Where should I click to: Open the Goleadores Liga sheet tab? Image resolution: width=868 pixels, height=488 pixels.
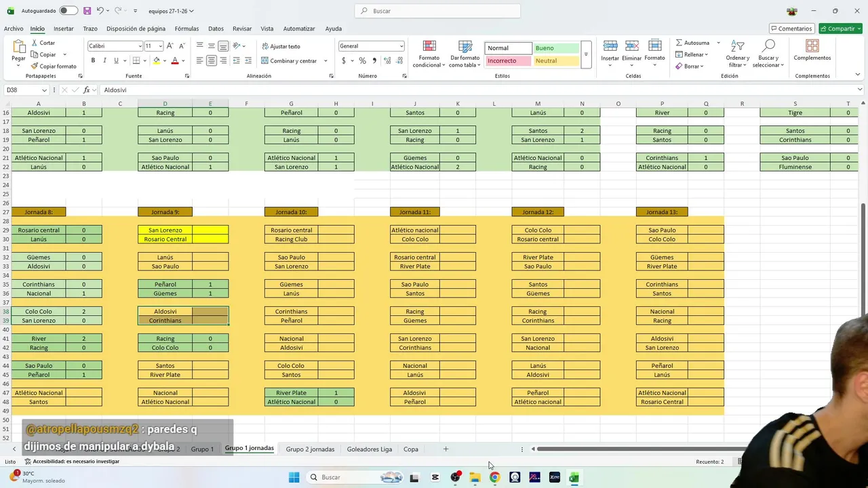370,449
